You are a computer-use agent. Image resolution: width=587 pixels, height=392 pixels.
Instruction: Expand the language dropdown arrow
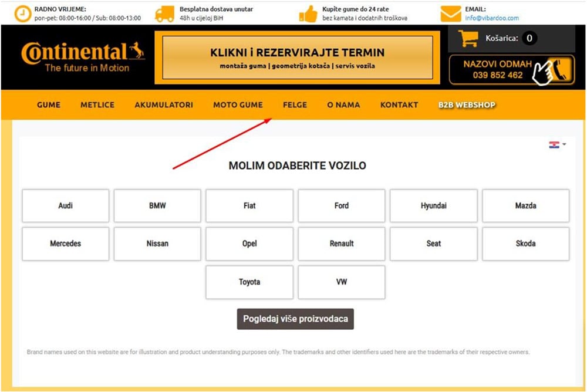point(564,144)
